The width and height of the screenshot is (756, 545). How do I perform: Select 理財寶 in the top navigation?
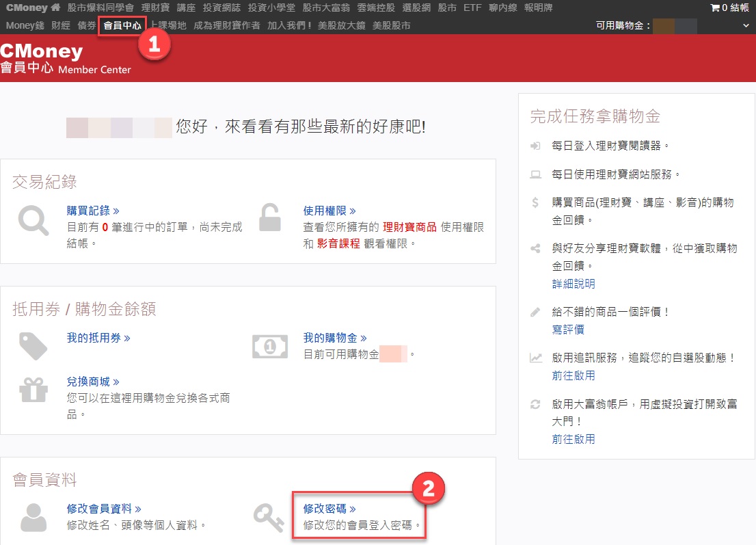pyautogui.click(x=154, y=8)
